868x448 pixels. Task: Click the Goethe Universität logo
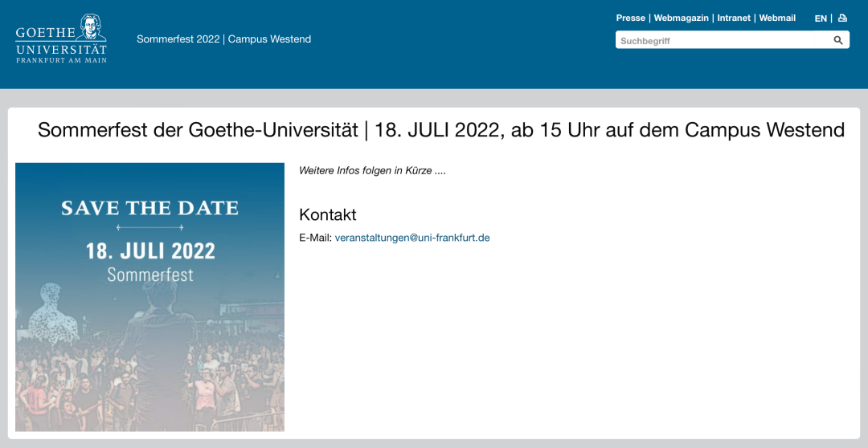click(x=61, y=39)
